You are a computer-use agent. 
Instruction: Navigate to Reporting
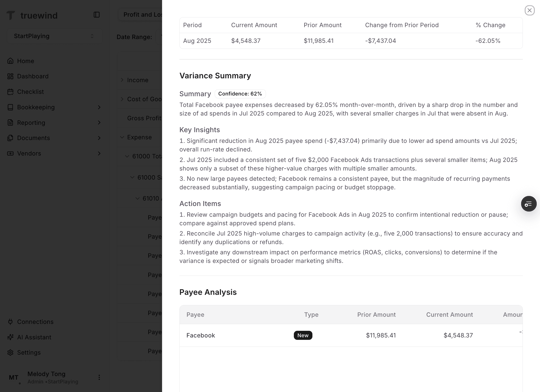coord(31,123)
